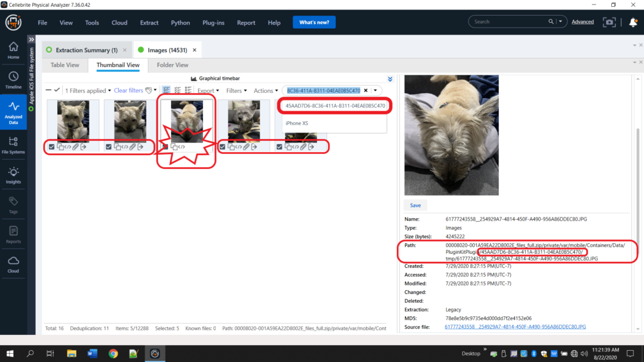Open notifications via the bell icon
644x362 pixels.
[633, 22]
